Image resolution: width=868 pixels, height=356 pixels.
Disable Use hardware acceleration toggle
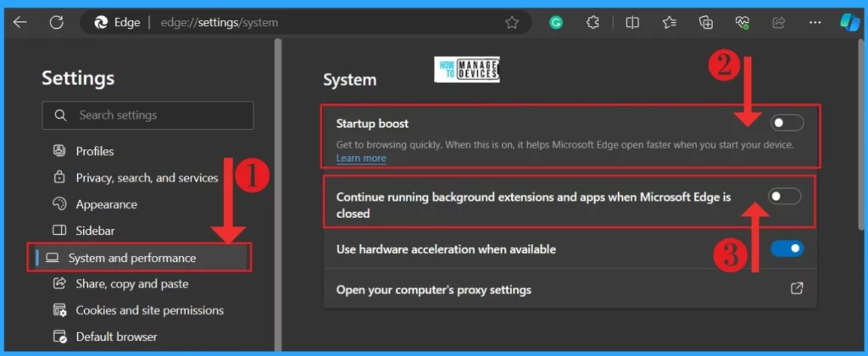pyautogui.click(x=787, y=248)
